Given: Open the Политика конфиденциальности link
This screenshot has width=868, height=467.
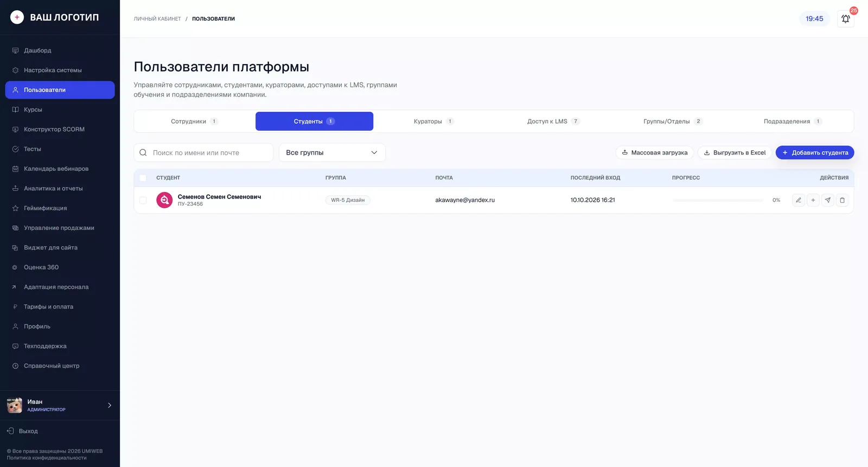Looking at the screenshot, I should [47, 458].
